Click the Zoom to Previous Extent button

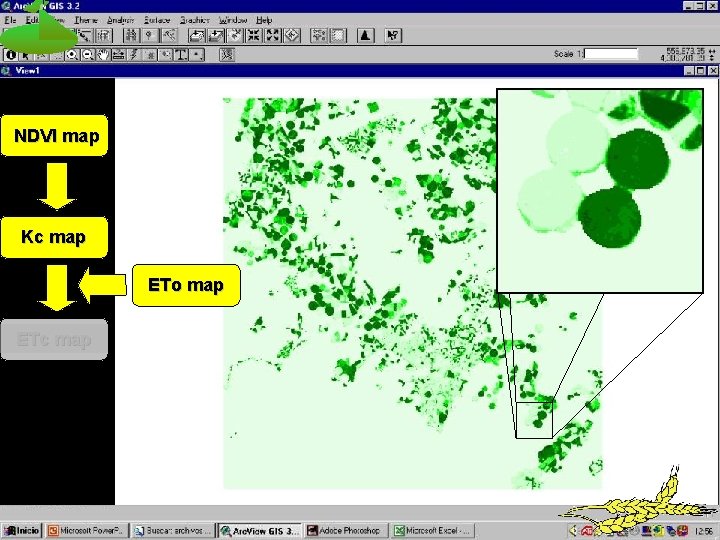point(292,35)
